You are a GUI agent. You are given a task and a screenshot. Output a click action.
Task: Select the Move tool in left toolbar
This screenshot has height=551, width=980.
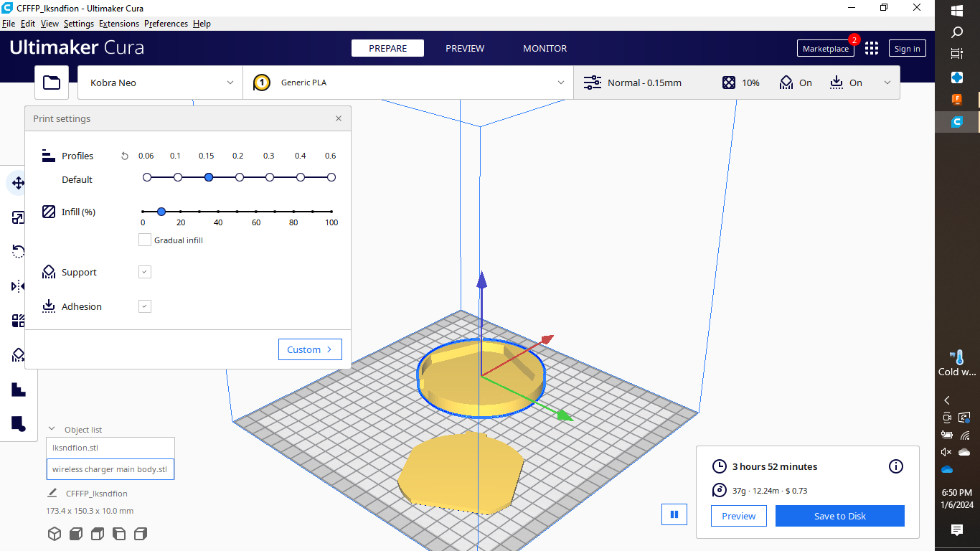(19, 183)
